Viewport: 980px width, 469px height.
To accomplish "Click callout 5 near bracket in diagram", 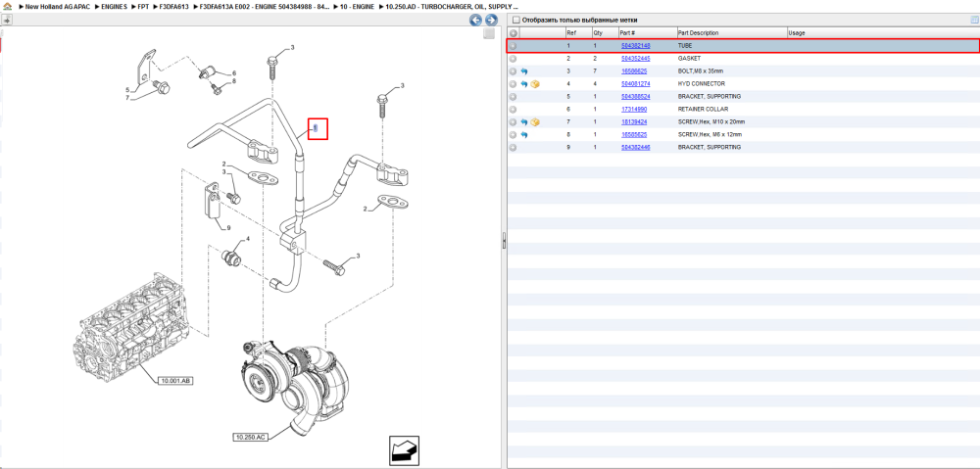I will (x=126, y=90).
